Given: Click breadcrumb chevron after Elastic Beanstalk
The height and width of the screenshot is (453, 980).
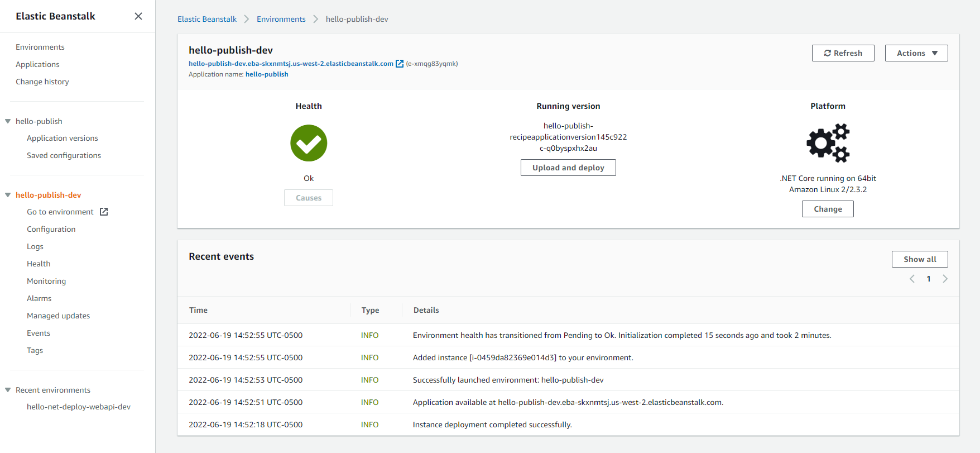Looking at the screenshot, I should point(247,19).
